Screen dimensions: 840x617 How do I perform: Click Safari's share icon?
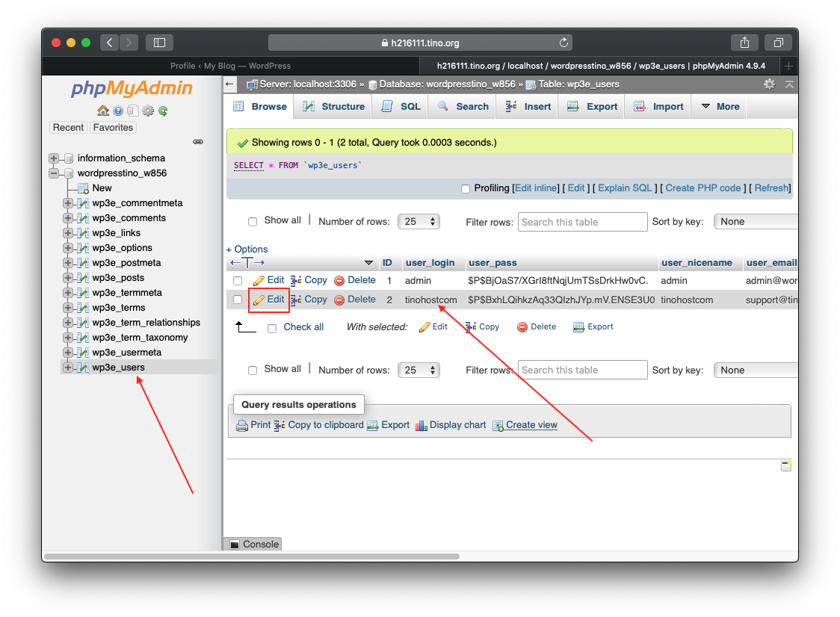click(744, 43)
